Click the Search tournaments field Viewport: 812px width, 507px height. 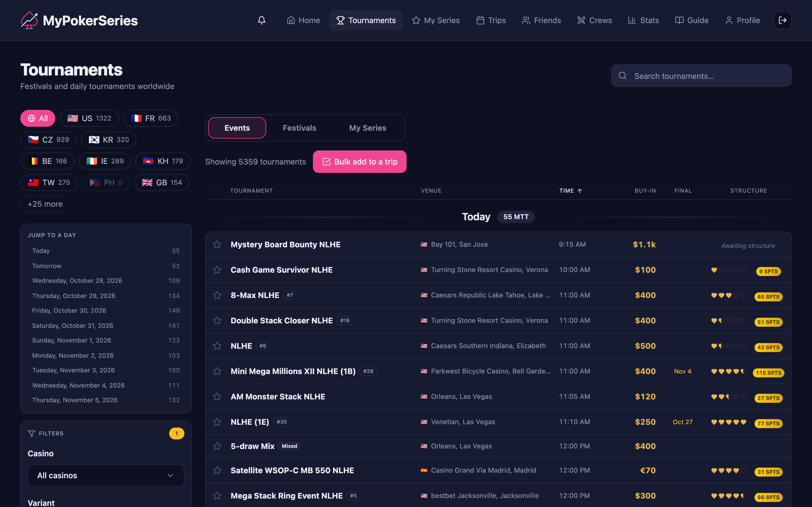701,76
